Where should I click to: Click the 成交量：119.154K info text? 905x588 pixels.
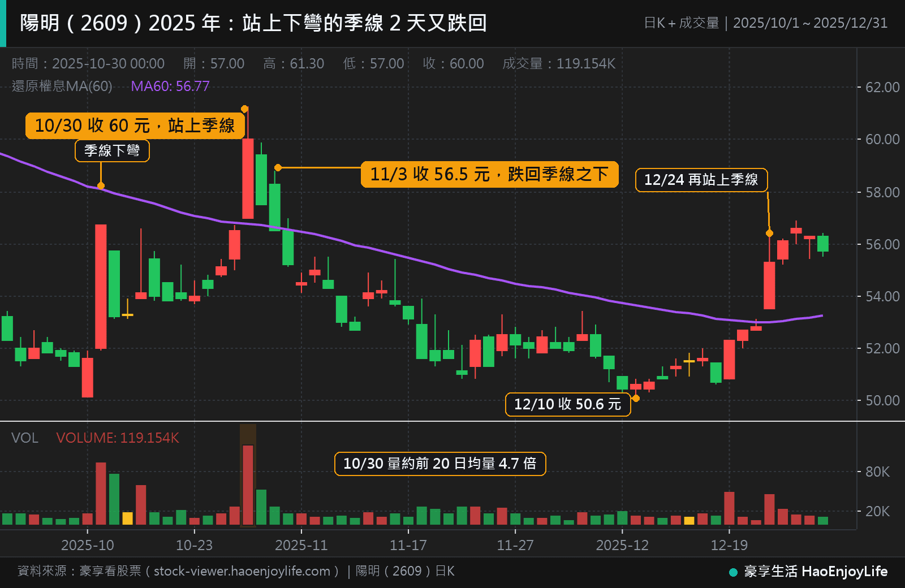pos(559,63)
